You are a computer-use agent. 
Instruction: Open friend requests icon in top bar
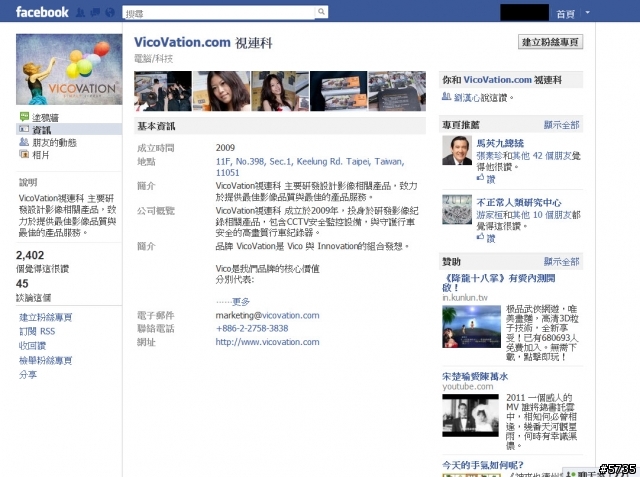tap(80, 13)
